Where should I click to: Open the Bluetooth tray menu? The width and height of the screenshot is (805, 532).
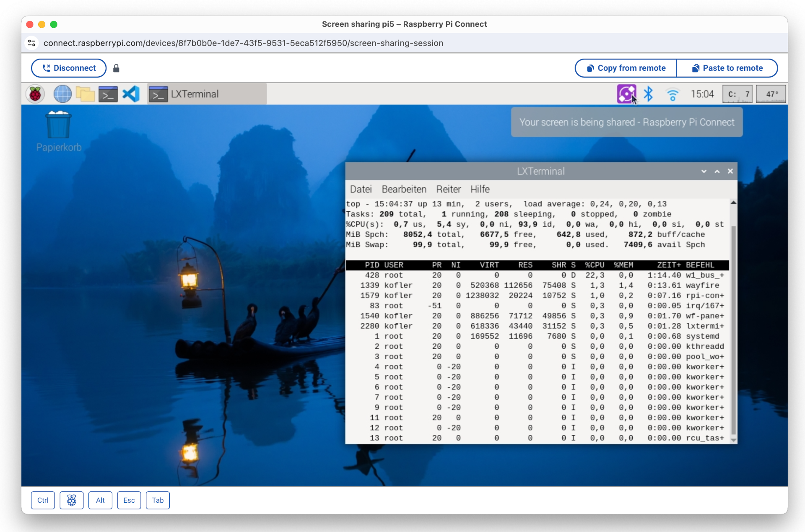(x=648, y=94)
